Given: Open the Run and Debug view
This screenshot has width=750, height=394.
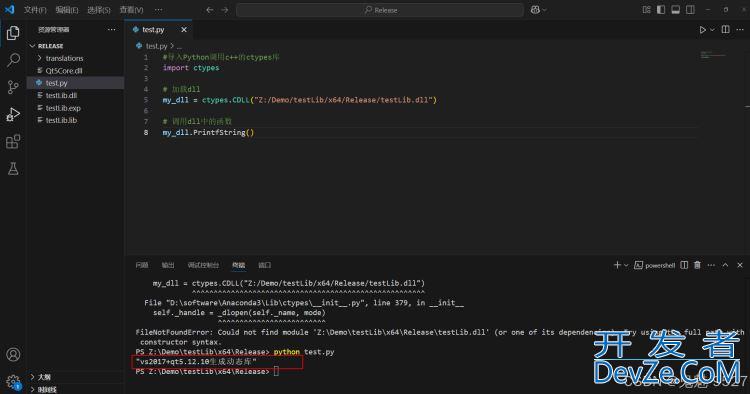Looking at the screenshot, I should 13,114.
